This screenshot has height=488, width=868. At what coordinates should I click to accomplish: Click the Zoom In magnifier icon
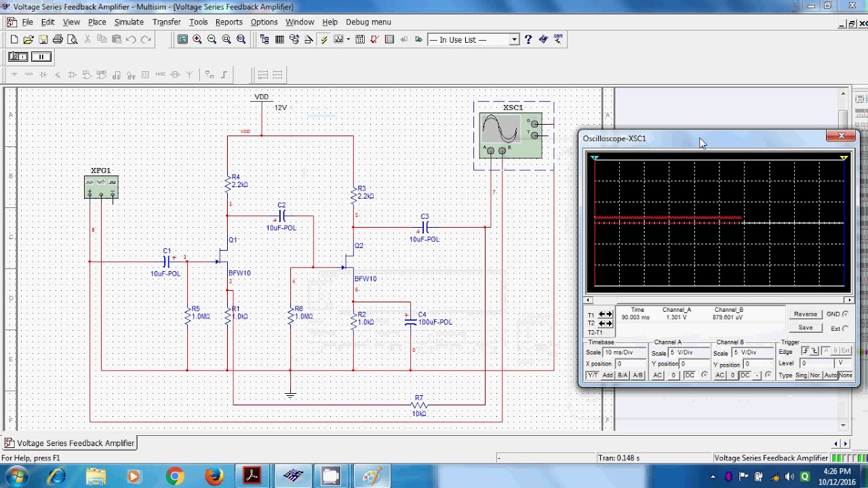tap(197, 40)
